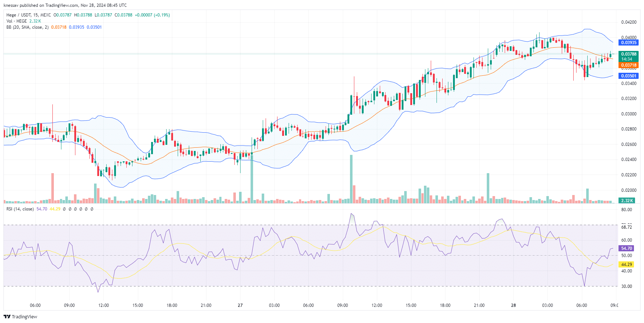
Task: Click the yellow 44.29 value in RSI legend
Action: coord(55,209)
